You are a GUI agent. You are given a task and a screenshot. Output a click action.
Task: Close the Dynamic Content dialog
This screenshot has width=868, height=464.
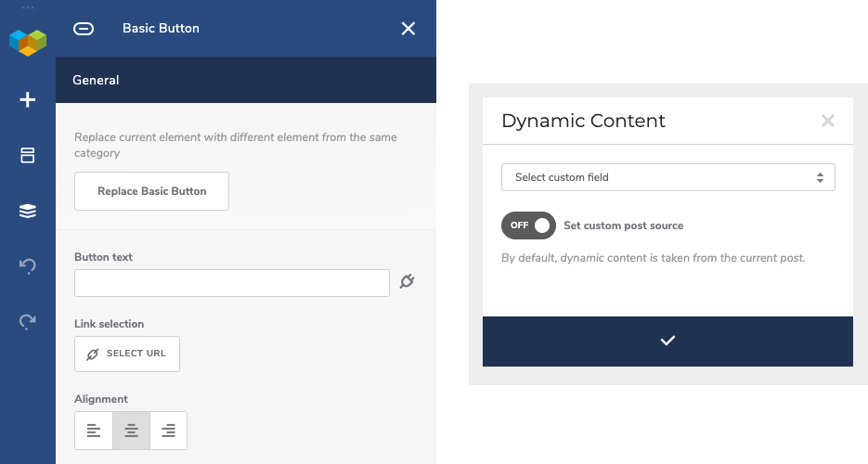coord(827,121)
